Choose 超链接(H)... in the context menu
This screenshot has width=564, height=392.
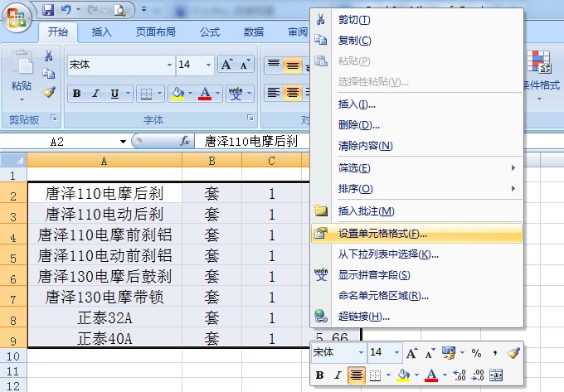pos(417,317)
